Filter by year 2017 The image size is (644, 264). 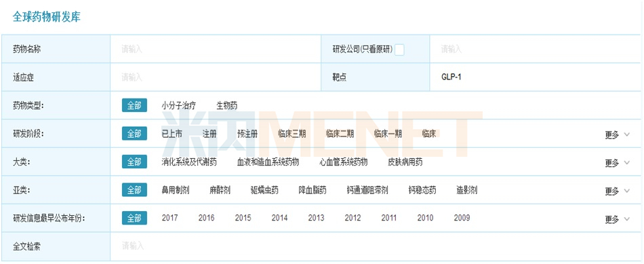[169, 218]
